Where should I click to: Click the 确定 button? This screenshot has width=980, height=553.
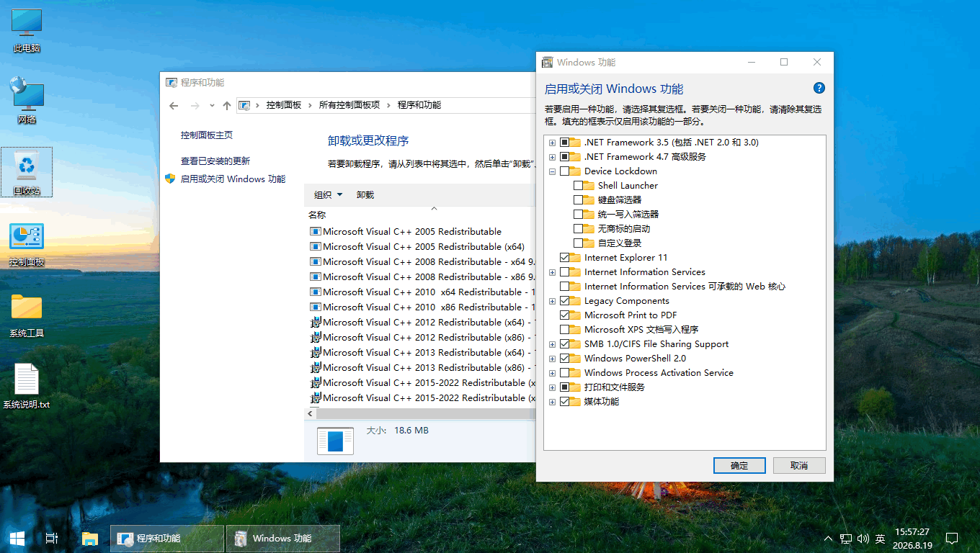pyautogui.click(x=739, y=465)
